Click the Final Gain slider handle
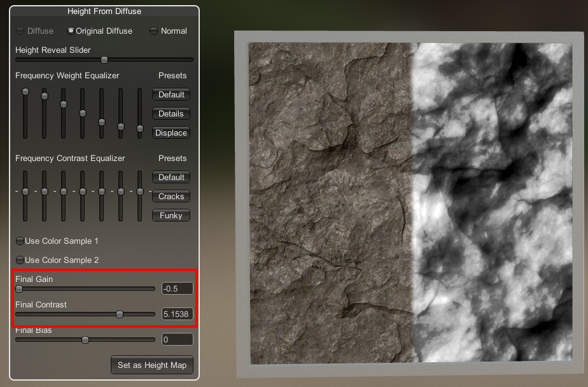Viewport: 588px width, 387px height. [x=19, y=289]
